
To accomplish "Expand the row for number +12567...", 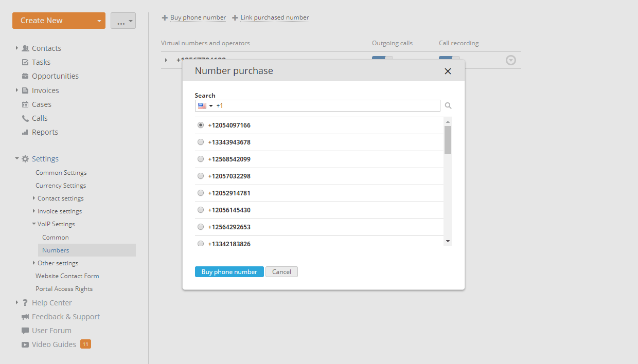I will (x=166, y=60).
